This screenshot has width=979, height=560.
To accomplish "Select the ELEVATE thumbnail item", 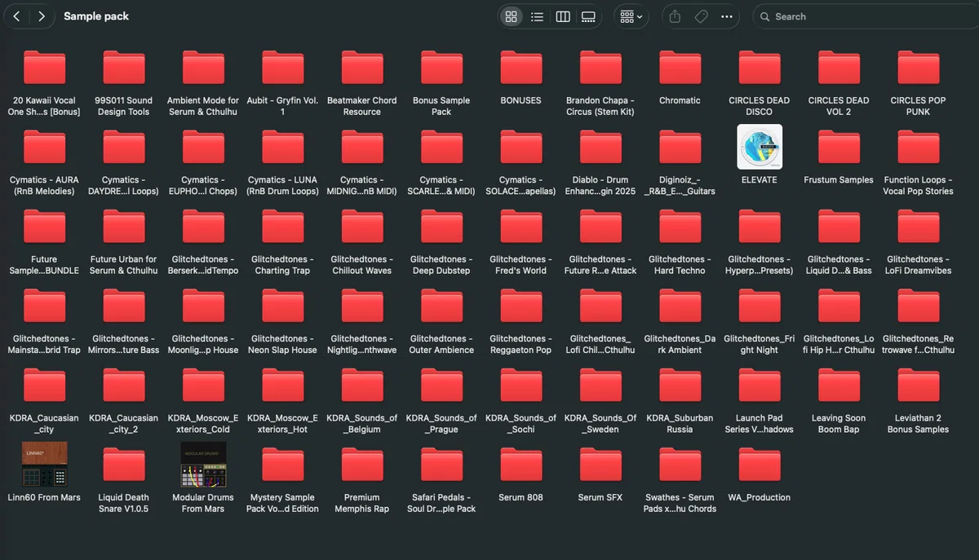I will click(x=760, y=148).
